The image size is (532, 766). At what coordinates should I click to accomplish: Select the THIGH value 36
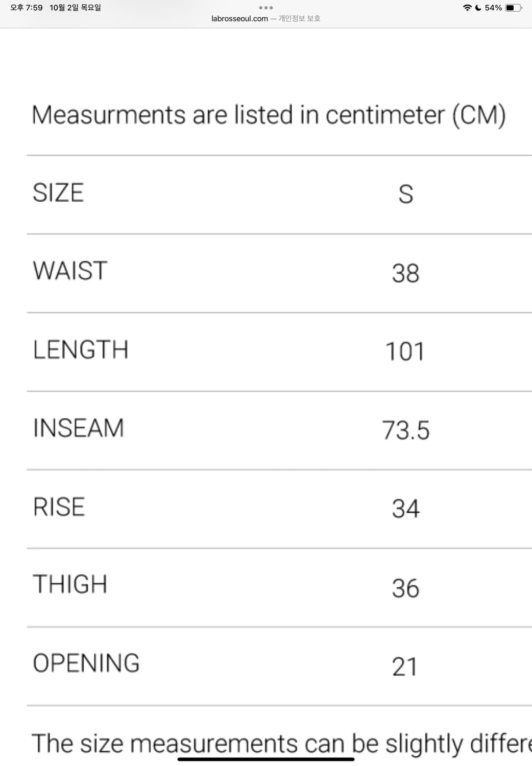(x=405, y=588)
